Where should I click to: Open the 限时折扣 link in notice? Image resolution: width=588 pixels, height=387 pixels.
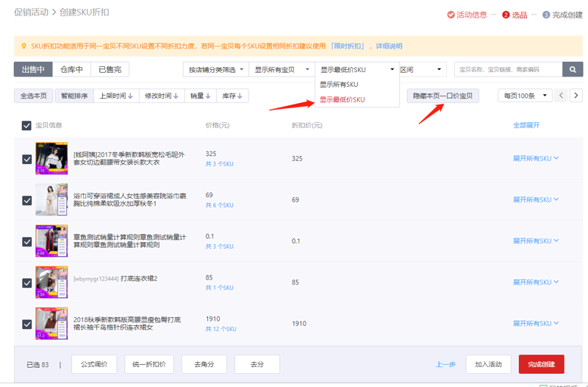click(347, 46)
